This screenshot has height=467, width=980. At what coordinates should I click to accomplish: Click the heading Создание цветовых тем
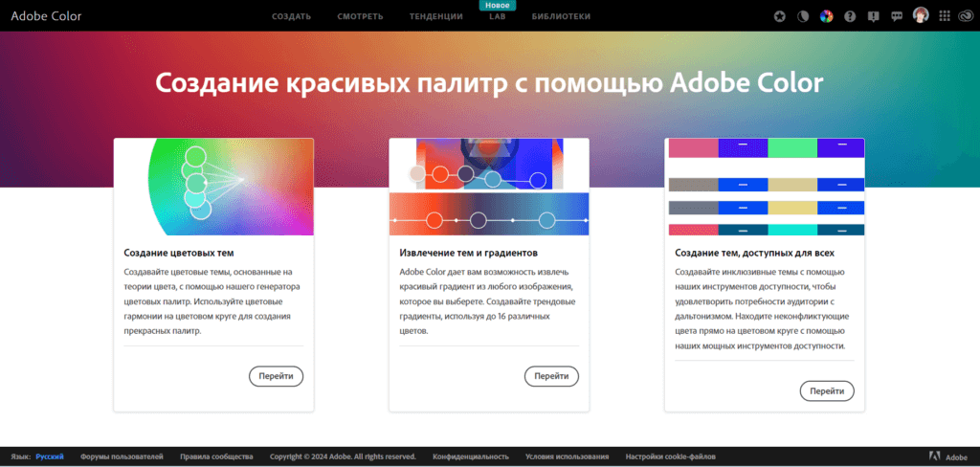[x=179, y=254]
